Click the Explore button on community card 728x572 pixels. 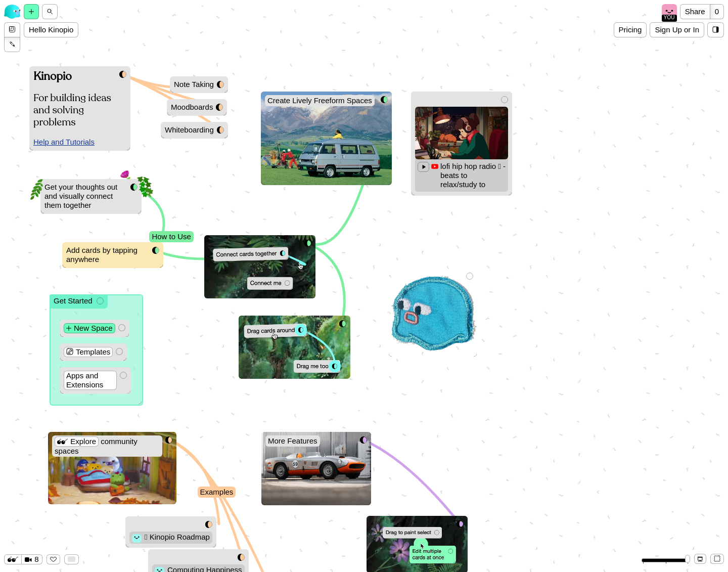pos(76,442)
